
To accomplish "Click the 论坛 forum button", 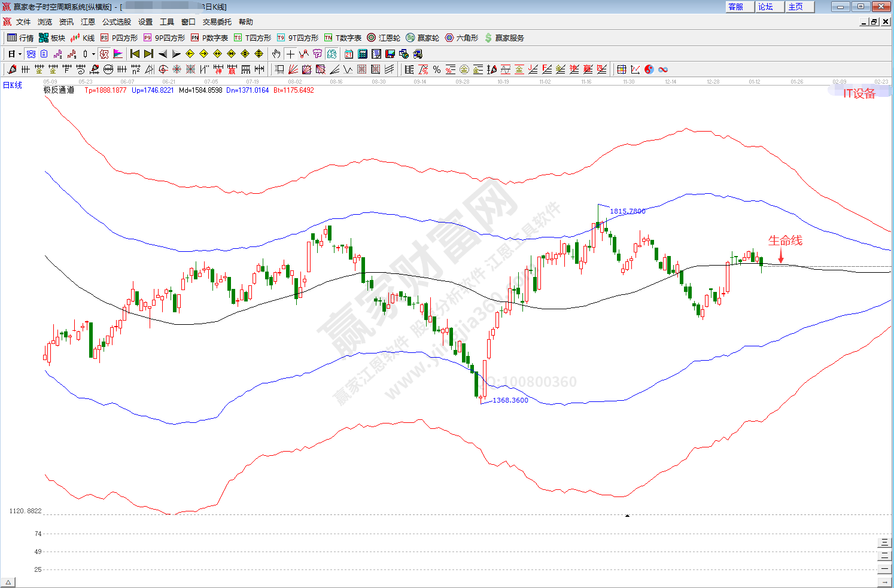I will (766, 7).
